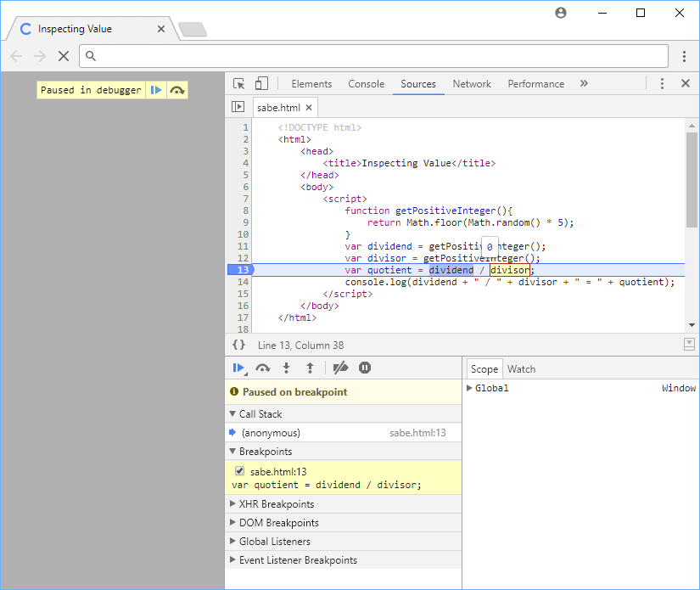Image resolution: width=700 pixels, height=590 pixels.
Task: Open the Performance tab
Action: click(535, 84)
